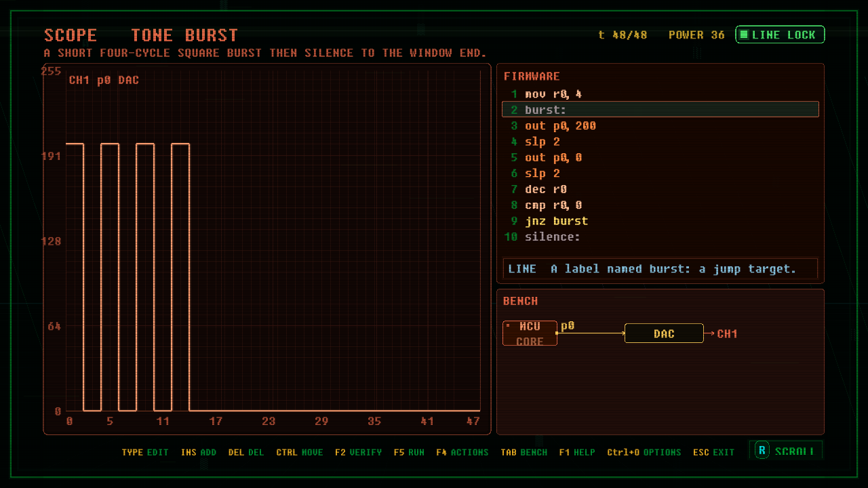Click the puzzle description under the title
Screen dimensions: 868x488
[265, 53]
